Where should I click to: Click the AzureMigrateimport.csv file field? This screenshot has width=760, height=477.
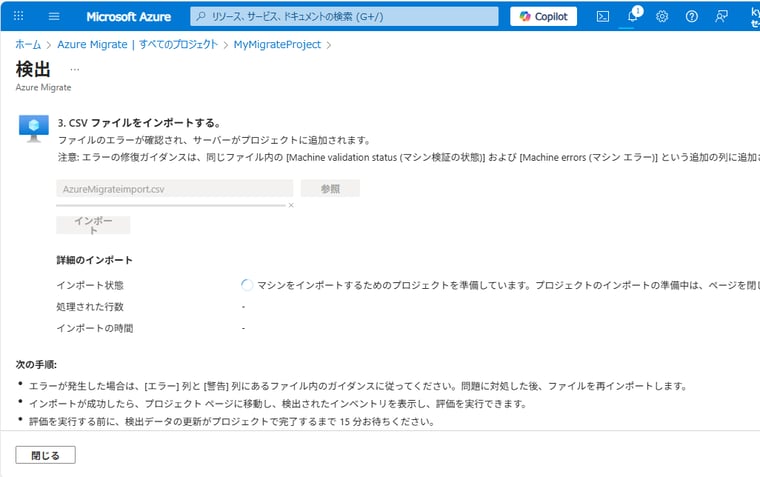(x=174, y=189)
